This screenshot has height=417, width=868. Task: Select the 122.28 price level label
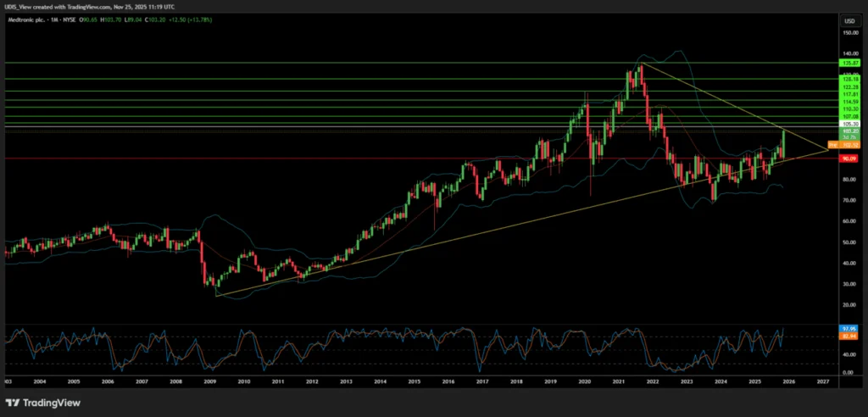pos(849,87)
